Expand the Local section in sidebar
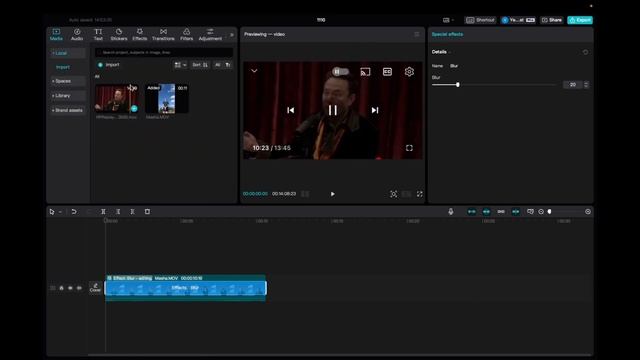Viewport: 640px width, 360px height. 68,53
